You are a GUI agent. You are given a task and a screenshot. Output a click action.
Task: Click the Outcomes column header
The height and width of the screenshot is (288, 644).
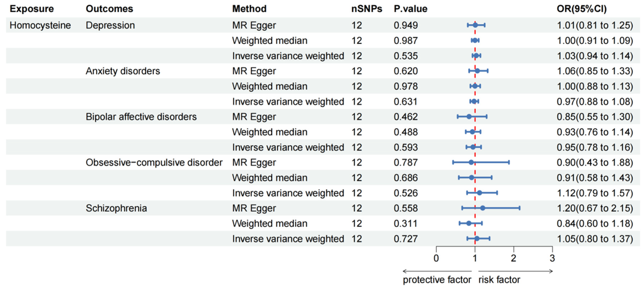(x=109, y=9)
